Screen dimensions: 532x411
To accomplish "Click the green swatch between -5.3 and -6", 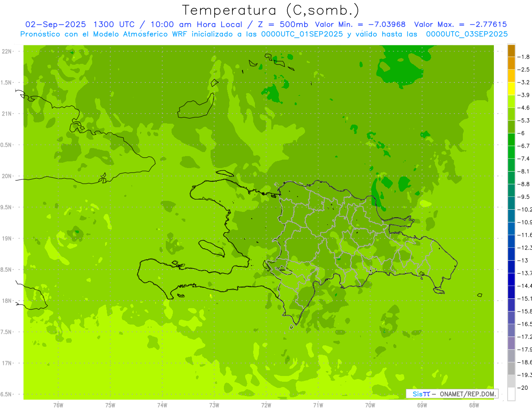I will coord(511,127).
